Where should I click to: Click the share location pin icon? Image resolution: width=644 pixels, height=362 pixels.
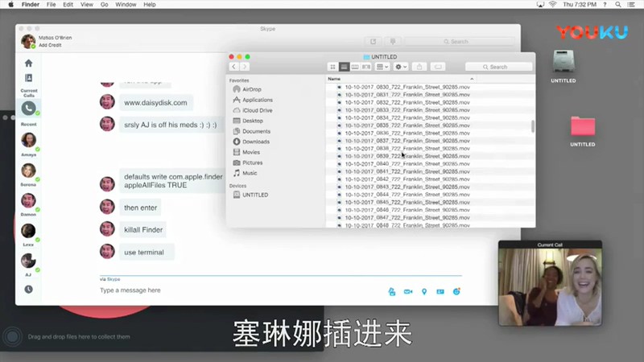click(x=424, y=291)
